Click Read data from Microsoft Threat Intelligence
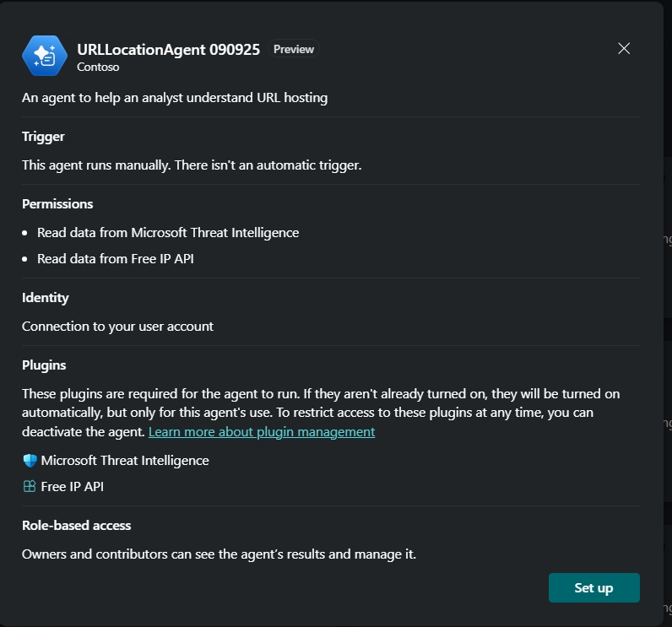Image resolution: width=672 pixels, height=627 pixels. click(168, 232)
